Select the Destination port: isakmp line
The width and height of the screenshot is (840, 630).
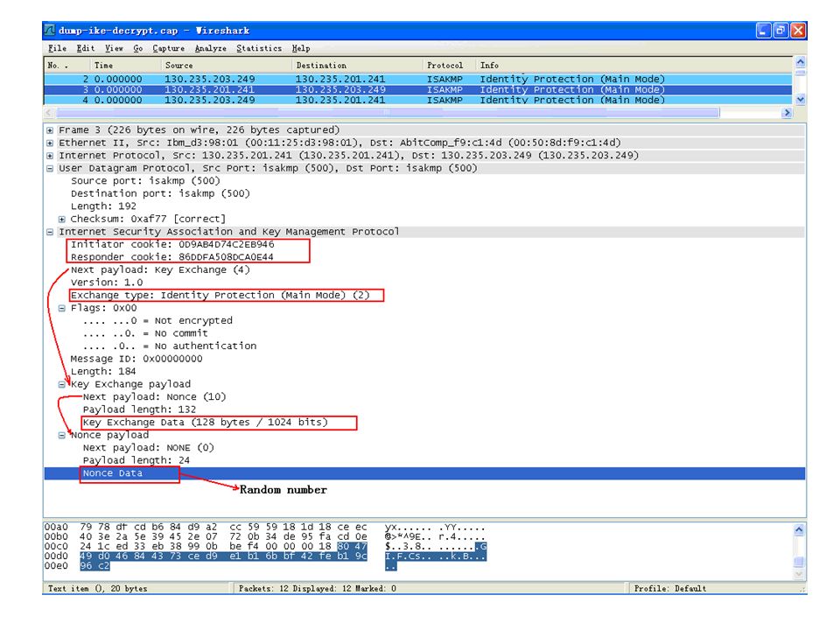160,193
